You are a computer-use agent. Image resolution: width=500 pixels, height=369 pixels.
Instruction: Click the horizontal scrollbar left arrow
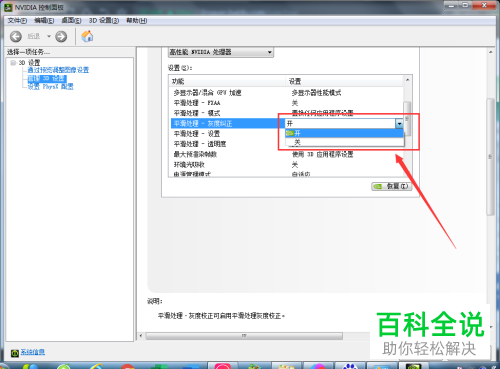click(141, 336)
